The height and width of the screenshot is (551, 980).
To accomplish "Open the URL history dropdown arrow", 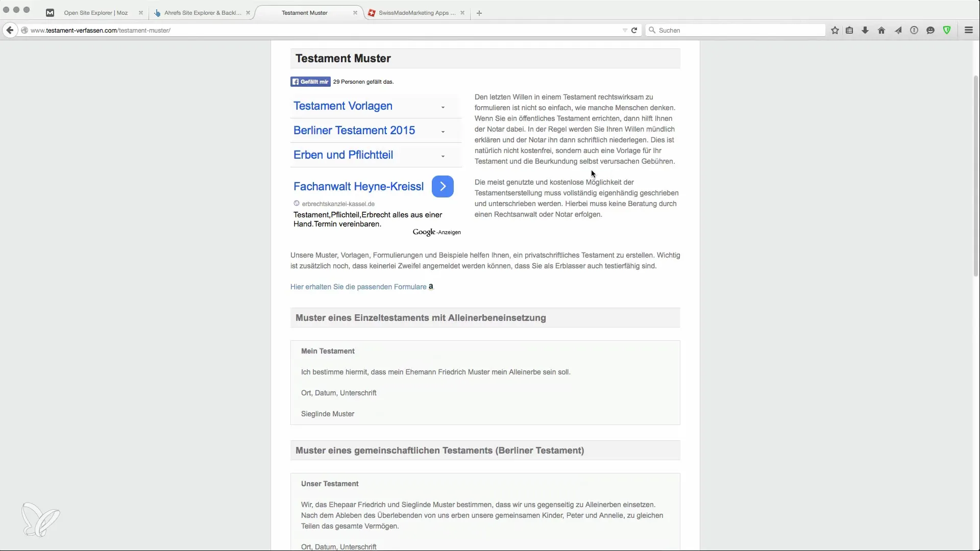I will click(625, 30).
